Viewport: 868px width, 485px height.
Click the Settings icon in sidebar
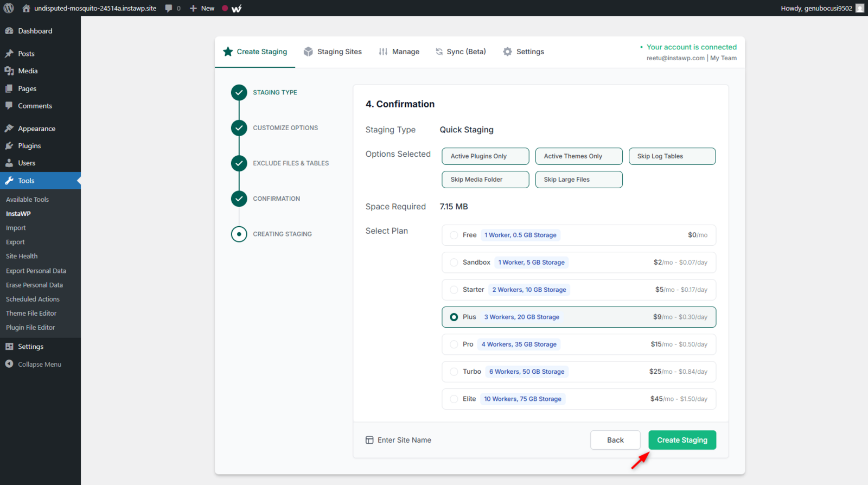(9, 347)
